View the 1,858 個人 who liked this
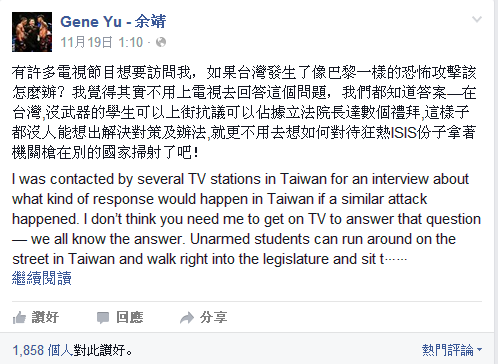498x364 pixels. click(x=42, y=350)
